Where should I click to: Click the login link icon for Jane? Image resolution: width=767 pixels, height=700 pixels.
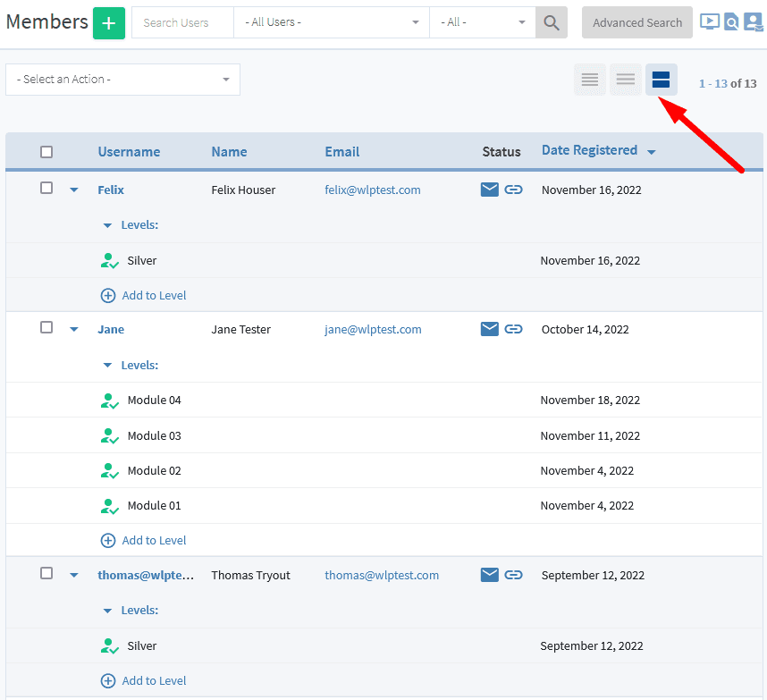514,329
